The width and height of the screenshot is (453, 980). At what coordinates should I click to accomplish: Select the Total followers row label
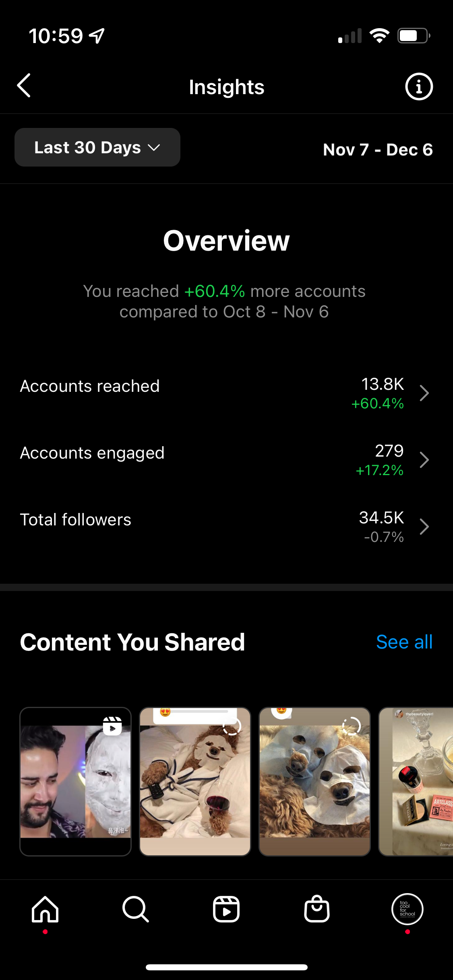76,520
